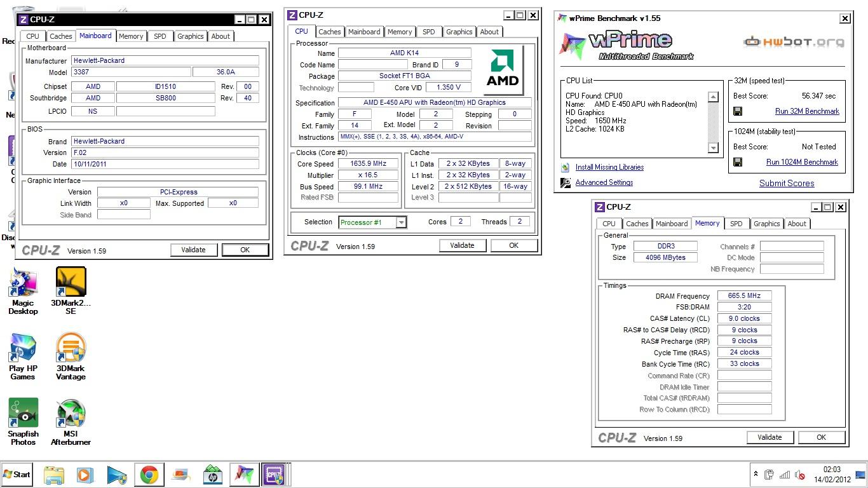This screenshot has height=488, width=868.
Task: Click the multiplier value x 16.5
Action: pos(369,175)
